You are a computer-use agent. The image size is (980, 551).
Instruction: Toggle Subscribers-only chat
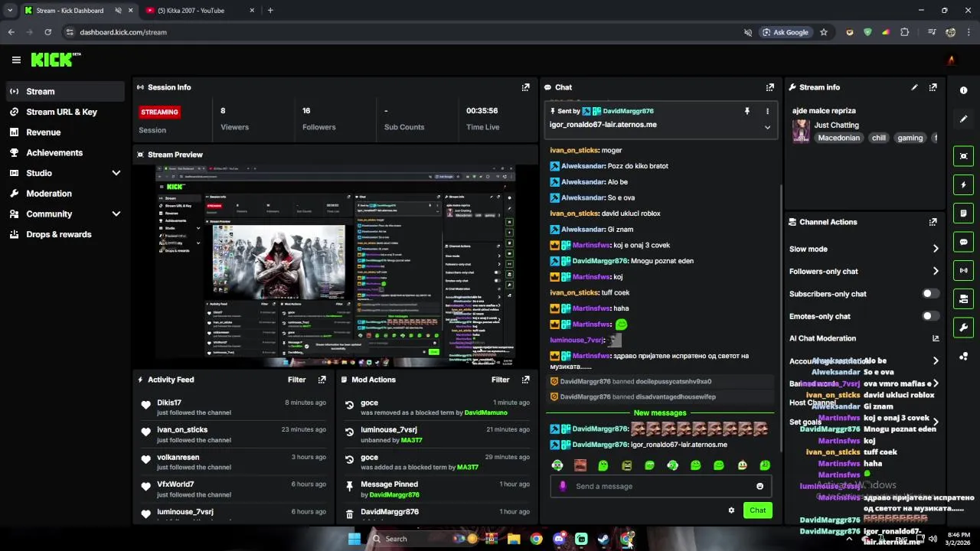(x=930, y=294)
